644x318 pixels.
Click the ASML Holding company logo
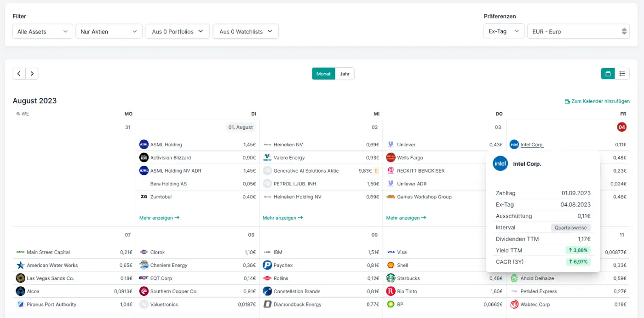144,144
